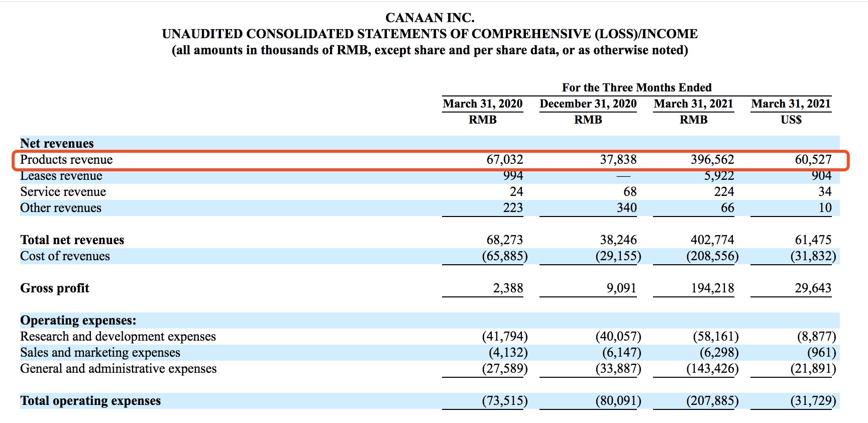Click the 'December 31, 2020' column header
The width and height of the screenshot is (868, 423).
point(588,103)
